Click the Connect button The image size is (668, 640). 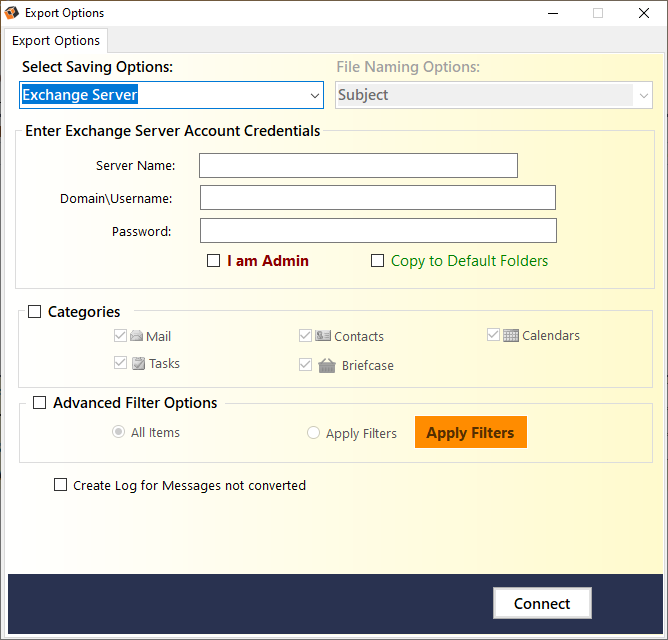[542, 603]
